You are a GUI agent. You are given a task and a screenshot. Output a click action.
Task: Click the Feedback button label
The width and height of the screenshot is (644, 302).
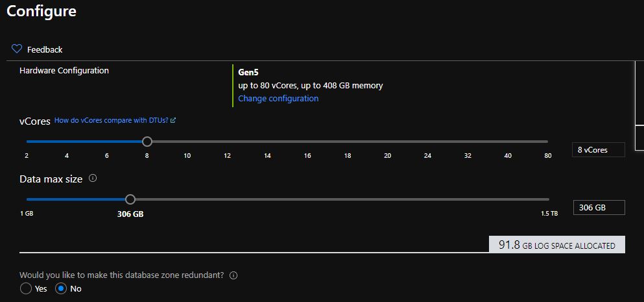coord(45,49)
